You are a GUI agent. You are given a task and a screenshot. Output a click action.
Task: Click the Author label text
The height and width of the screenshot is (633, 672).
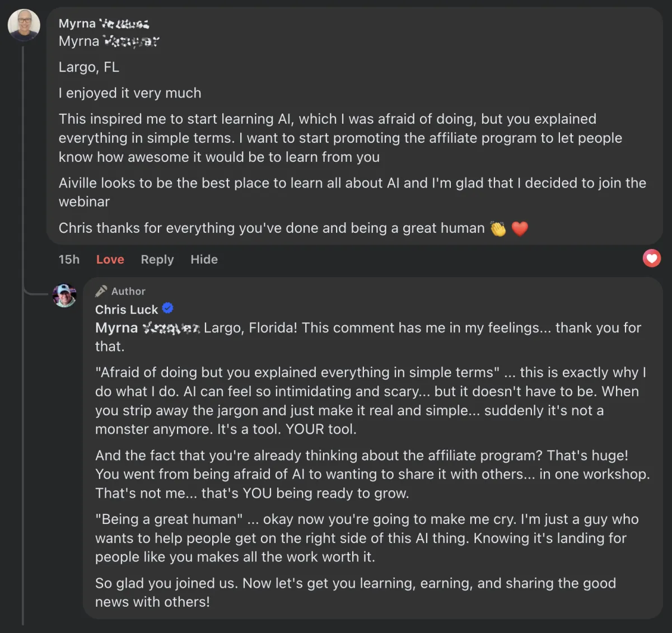(128, 292)
